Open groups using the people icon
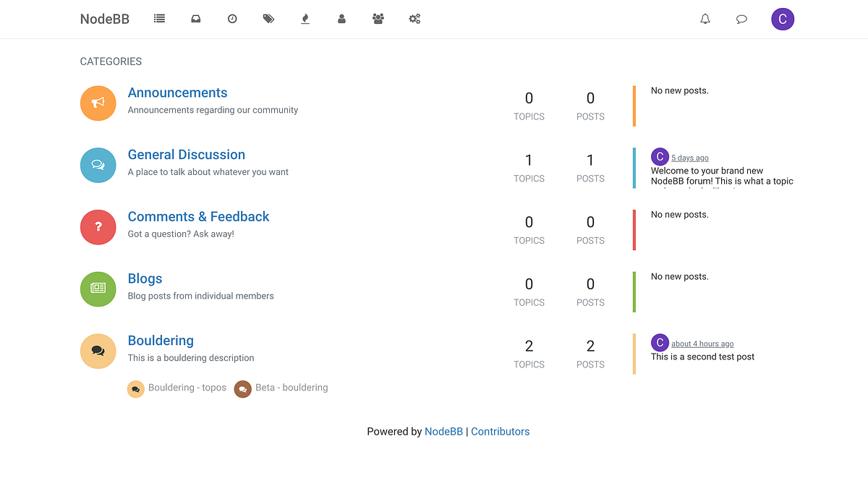The image size is (868, 491). [x=378, y=19]
